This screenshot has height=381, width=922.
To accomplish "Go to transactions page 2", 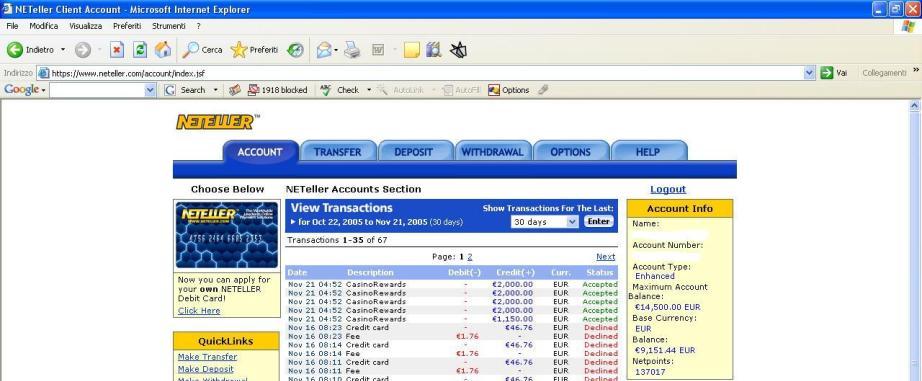I will (470, 257).
